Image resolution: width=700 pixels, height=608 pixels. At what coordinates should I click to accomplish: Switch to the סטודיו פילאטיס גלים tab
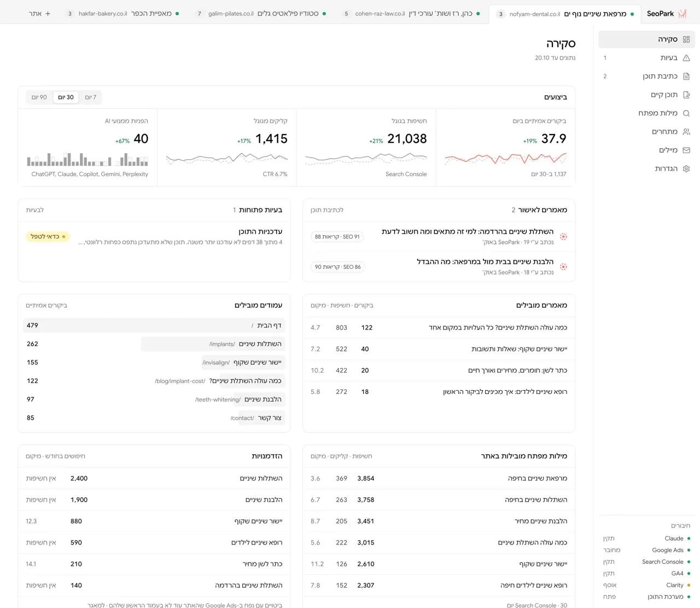coord(261,14)
